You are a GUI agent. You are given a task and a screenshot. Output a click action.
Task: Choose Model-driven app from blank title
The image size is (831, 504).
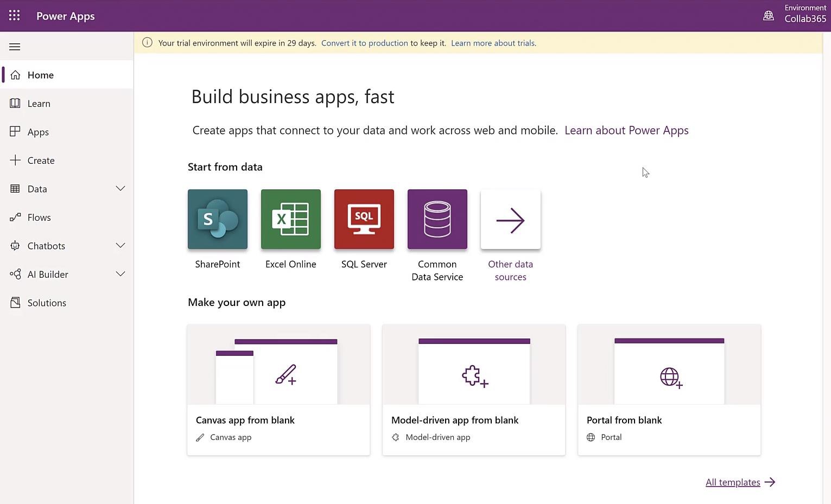point(455,420)
